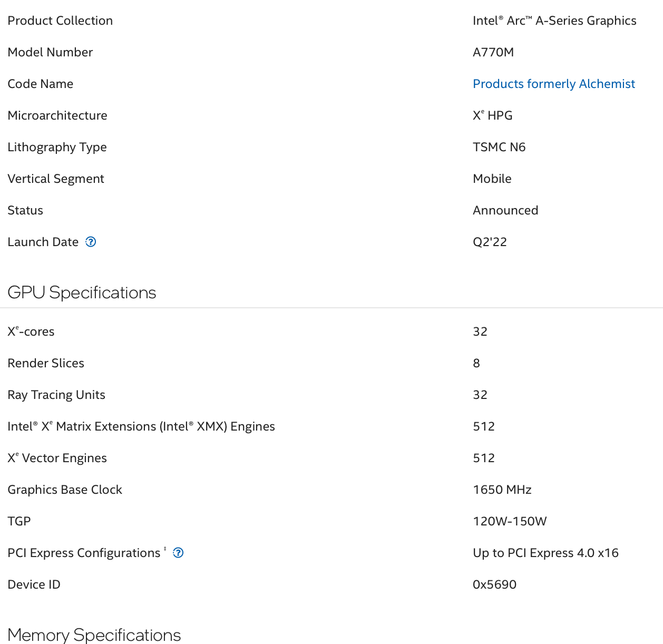This screenshot has width=663, height=644.
Task: Open the PCI Express Configurations help icon
Action: pos(178,553)
